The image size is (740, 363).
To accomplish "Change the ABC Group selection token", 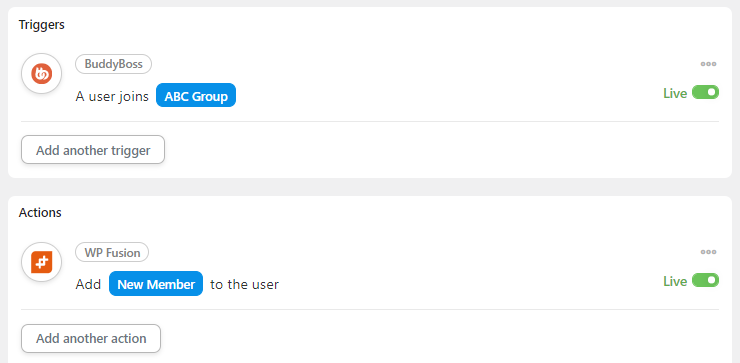I will 196,95.
